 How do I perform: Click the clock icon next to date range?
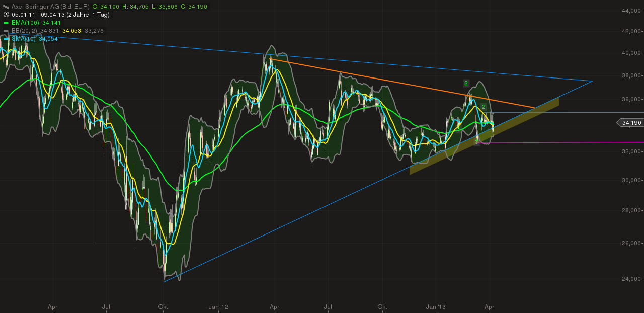coord(6,15)
